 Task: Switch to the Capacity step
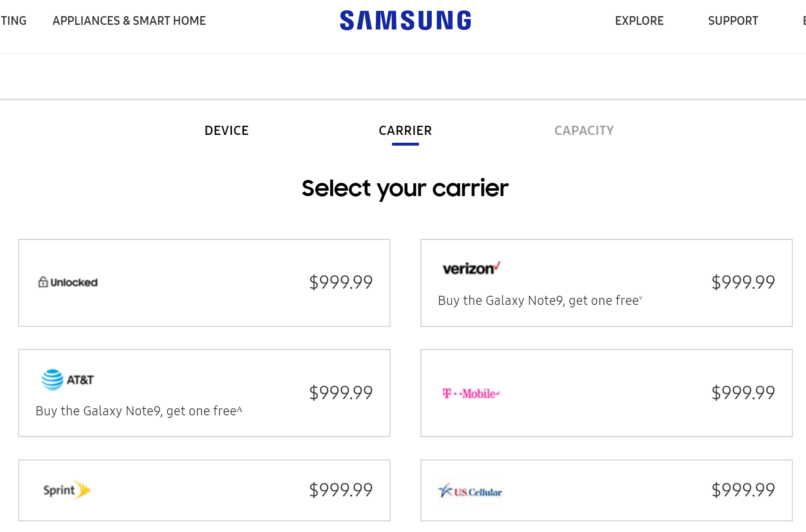(584, 131)
